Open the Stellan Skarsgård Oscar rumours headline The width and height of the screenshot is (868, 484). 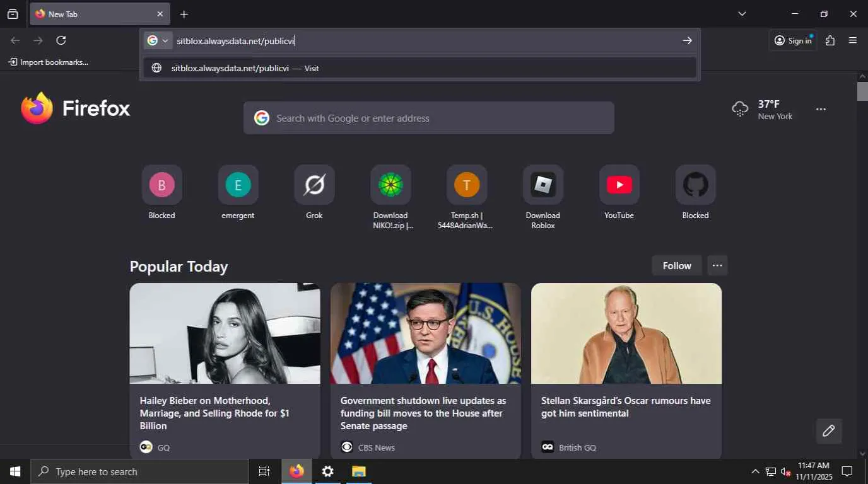coord(626,407)
